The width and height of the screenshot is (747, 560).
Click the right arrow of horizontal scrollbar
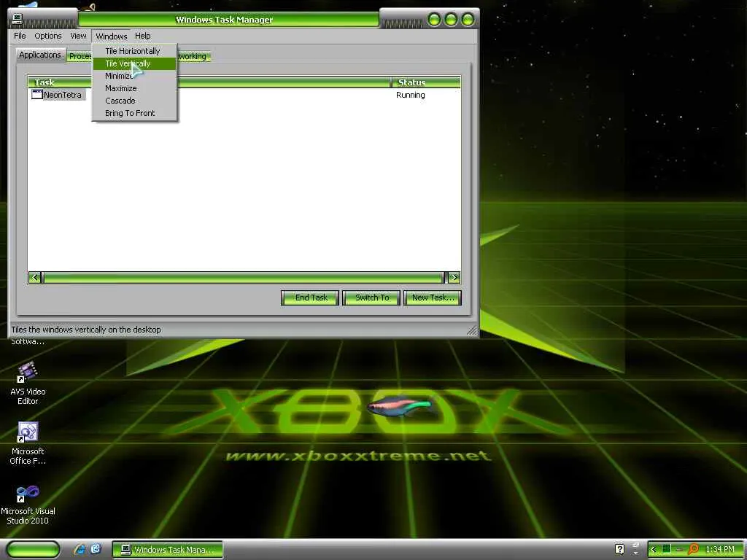click(454, 277)
